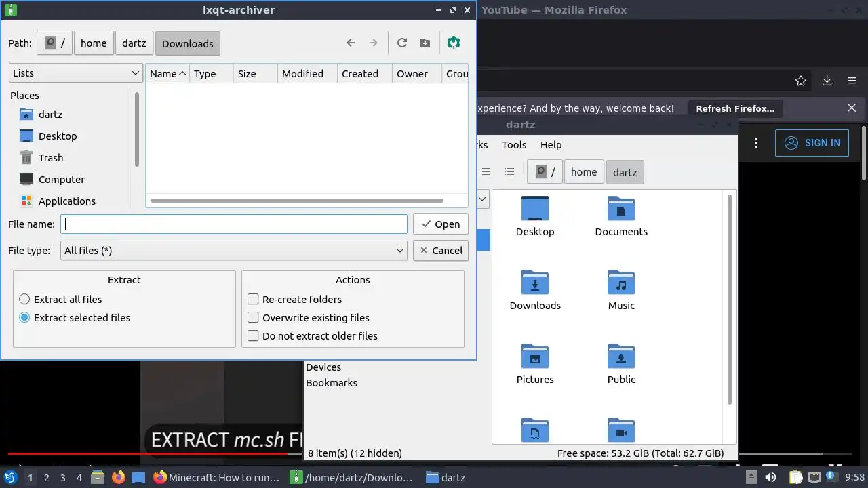This screenshot has width=868, height=488.
Task: Sort file list by Owner column
Action: point(417,73)
